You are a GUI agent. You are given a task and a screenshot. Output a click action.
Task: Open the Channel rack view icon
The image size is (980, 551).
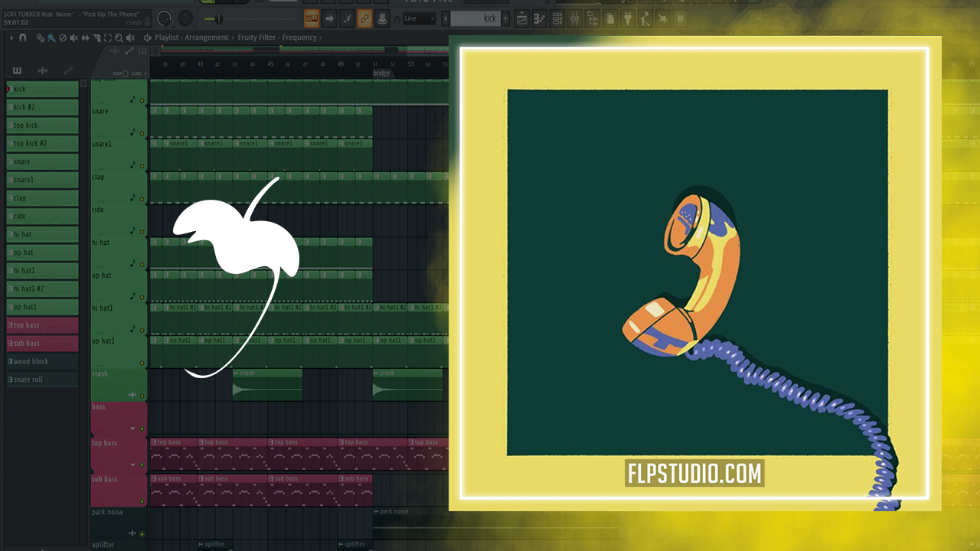tap(557, 18)
